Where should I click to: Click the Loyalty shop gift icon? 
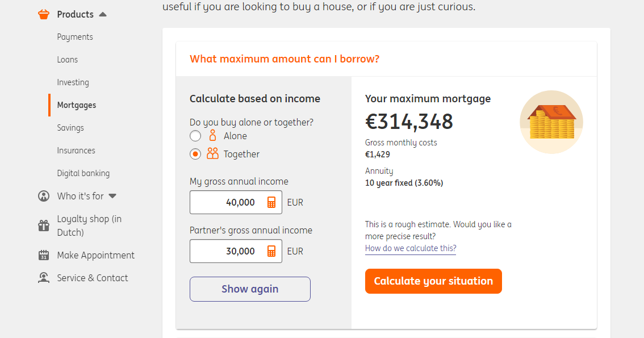click(x=44, y=226)
